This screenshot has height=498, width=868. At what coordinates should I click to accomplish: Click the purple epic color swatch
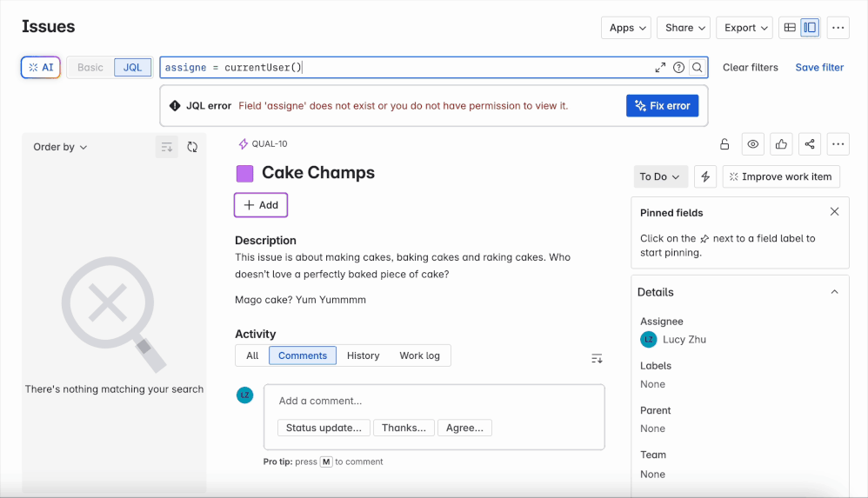(244, 174)
